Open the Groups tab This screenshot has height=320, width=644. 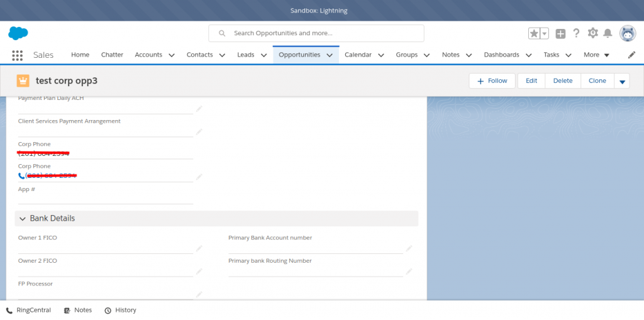pos(407,55)
